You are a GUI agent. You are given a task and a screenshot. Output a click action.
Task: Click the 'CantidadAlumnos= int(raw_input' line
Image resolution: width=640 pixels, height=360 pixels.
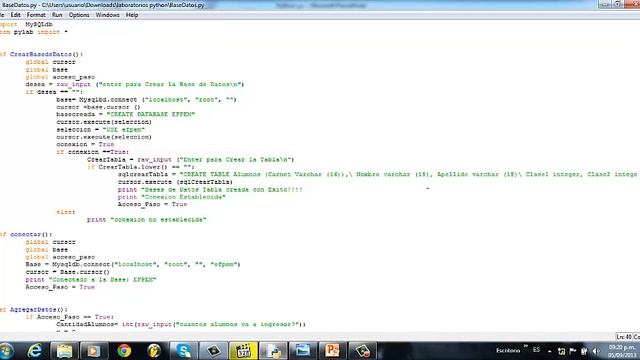(181, 324)
